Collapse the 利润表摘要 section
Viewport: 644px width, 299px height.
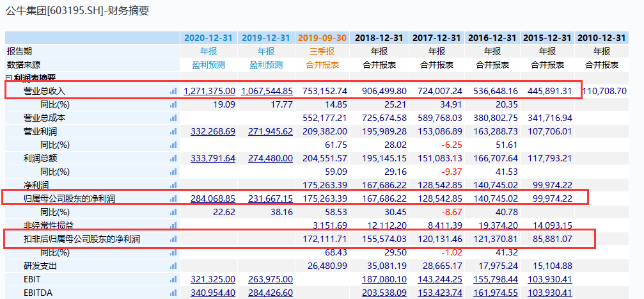[x=8, y=77]
